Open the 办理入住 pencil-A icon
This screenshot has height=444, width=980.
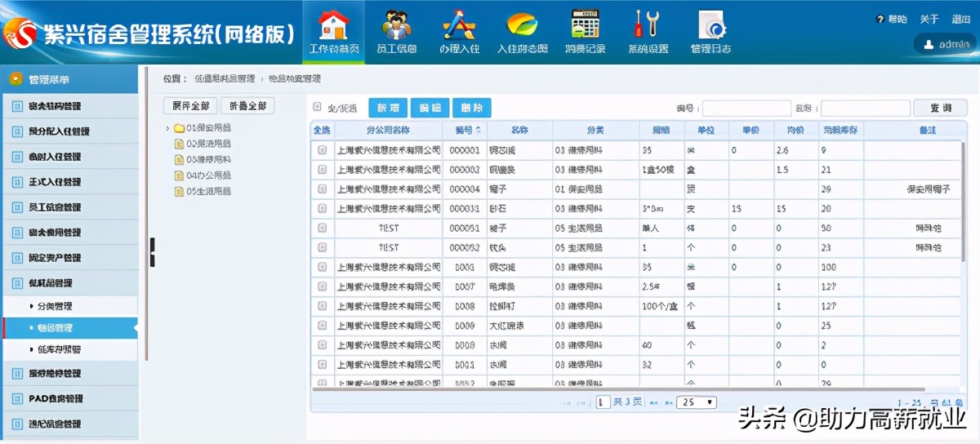[x=458, y=24]
